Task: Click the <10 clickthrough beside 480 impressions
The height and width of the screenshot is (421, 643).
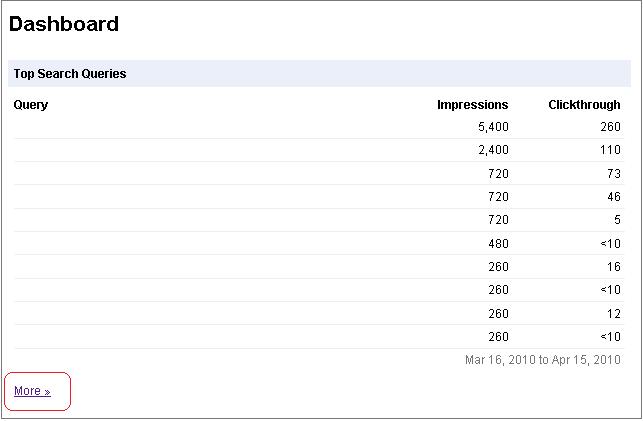Action: [610, 244]
